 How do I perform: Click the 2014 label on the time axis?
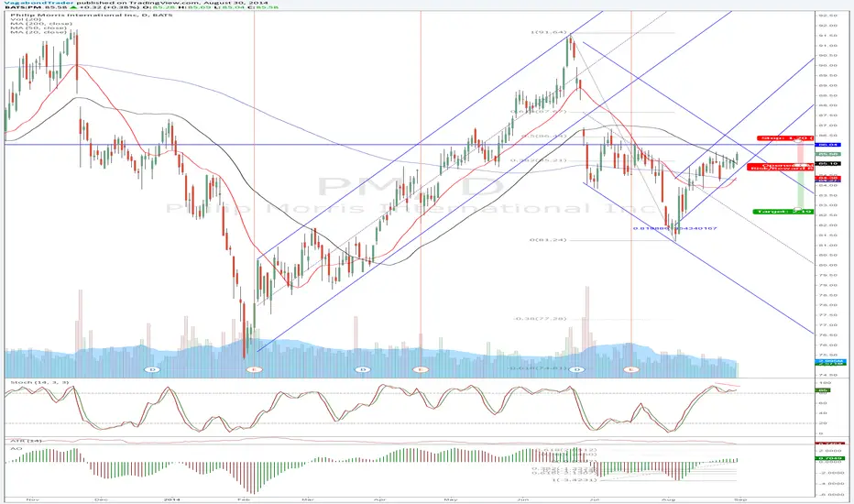(171, 499)
